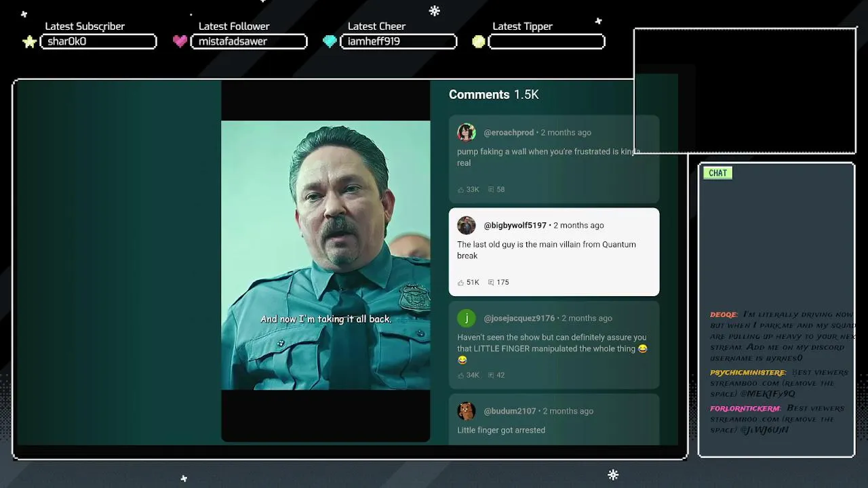
Task: Click the 'LITTLE FINGER manipulated' comment text
Action: [x=552, y=348]
